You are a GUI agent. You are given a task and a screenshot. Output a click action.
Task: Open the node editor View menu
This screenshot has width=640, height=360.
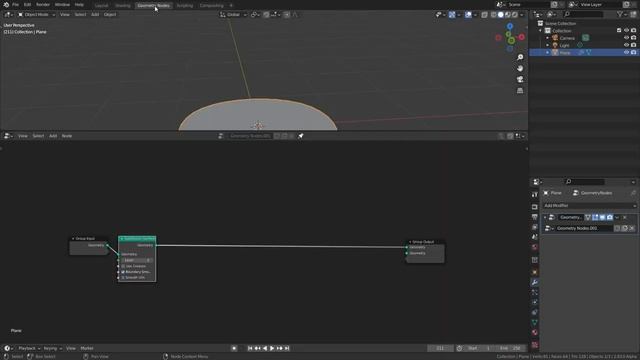pyautogui.click(x=22, y=136)
